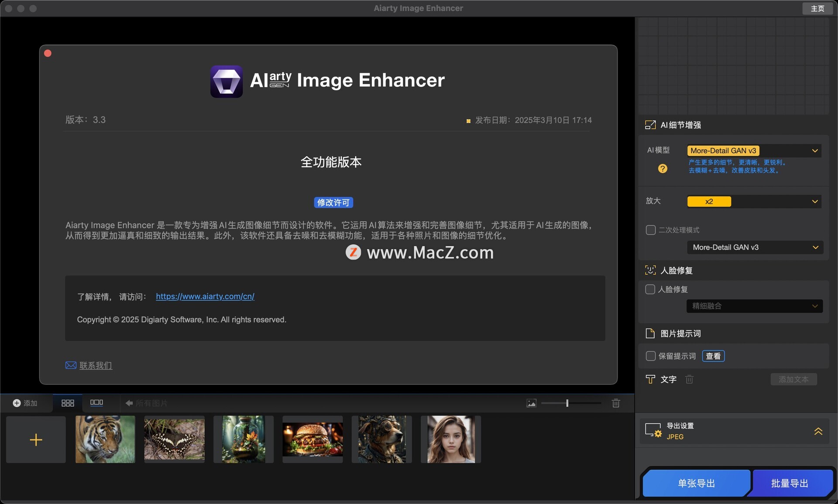Open the AI模型 More-Detail GAN v3 dropdown
This screenshot has width=838, height=504.
(x=754, y=151)
